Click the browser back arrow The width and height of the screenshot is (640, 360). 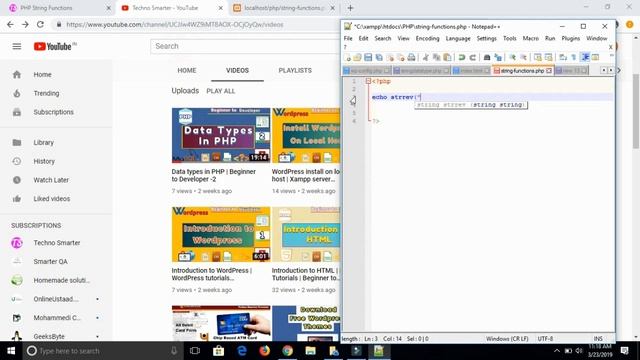10,24
